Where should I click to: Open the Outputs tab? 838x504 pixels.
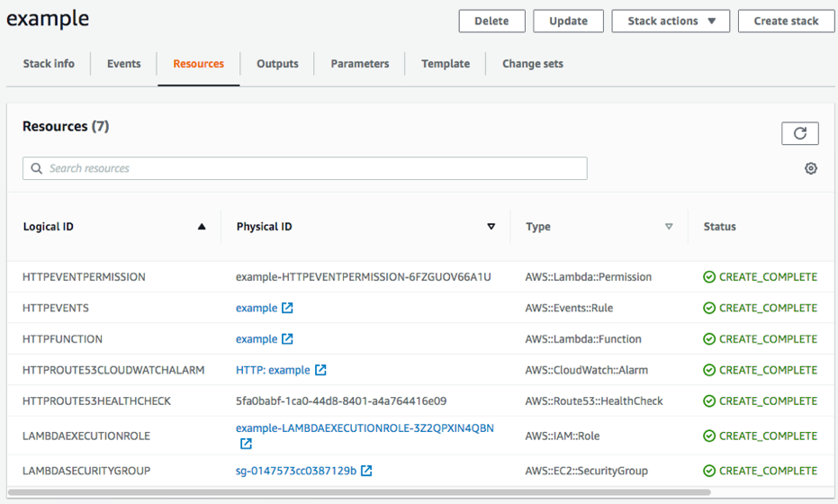point(277,64)
